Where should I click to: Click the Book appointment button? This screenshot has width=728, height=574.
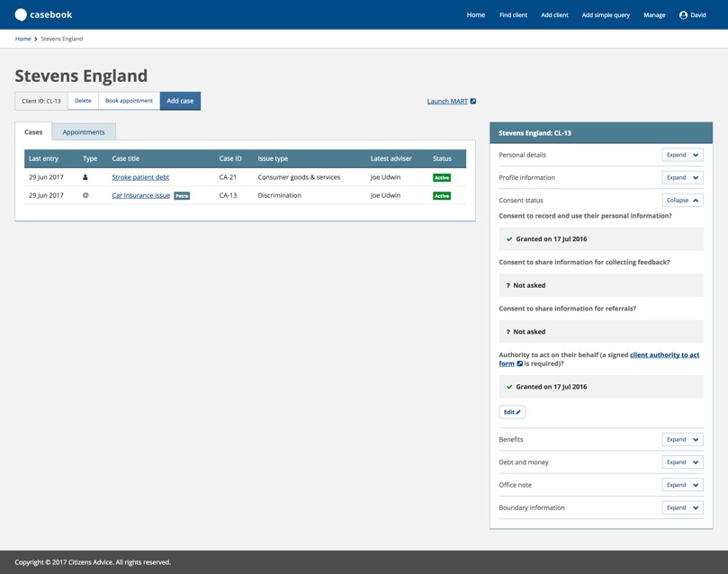click(x=129, y=101)
